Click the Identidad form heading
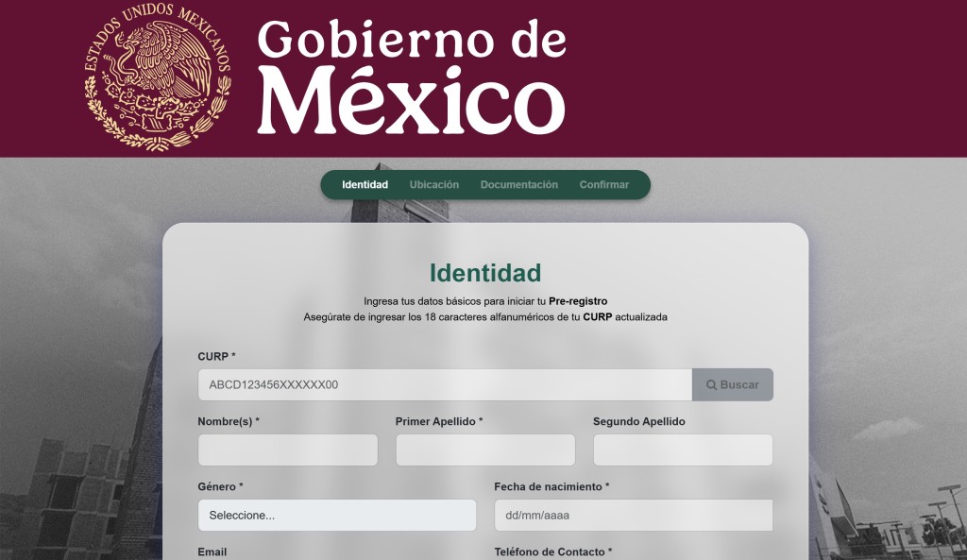This screenshot has height=560, width=967. tap(485, 273)
